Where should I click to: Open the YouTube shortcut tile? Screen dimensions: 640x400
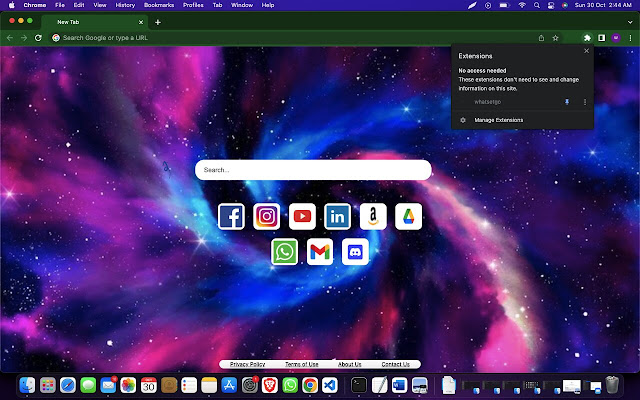(302, 216)
